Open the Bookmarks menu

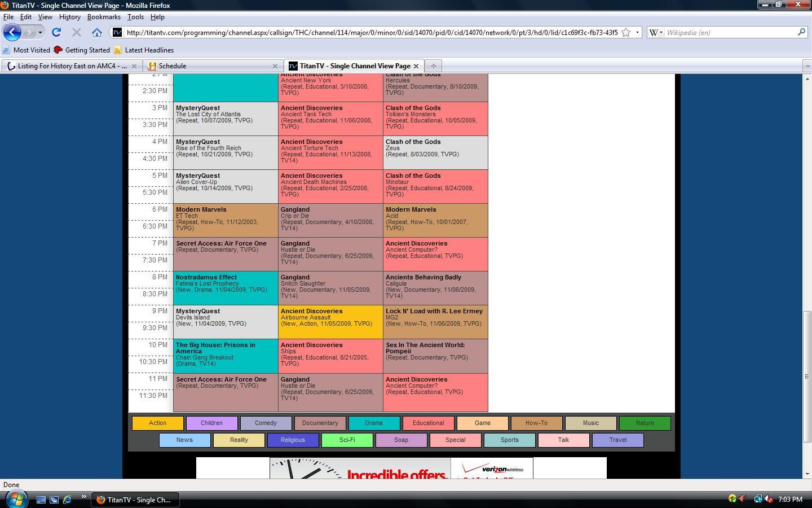pyautogui.click(x=104, y=17)
